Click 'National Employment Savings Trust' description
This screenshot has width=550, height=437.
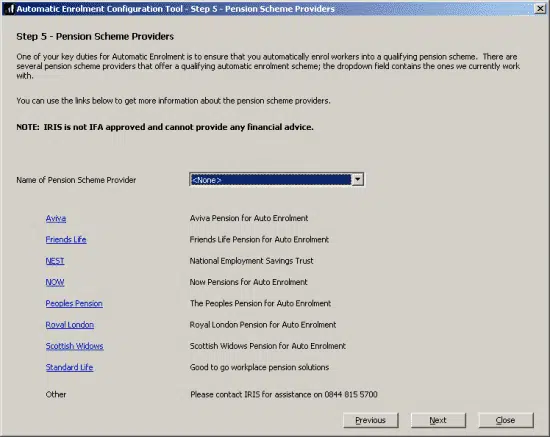tap(251, 261)
